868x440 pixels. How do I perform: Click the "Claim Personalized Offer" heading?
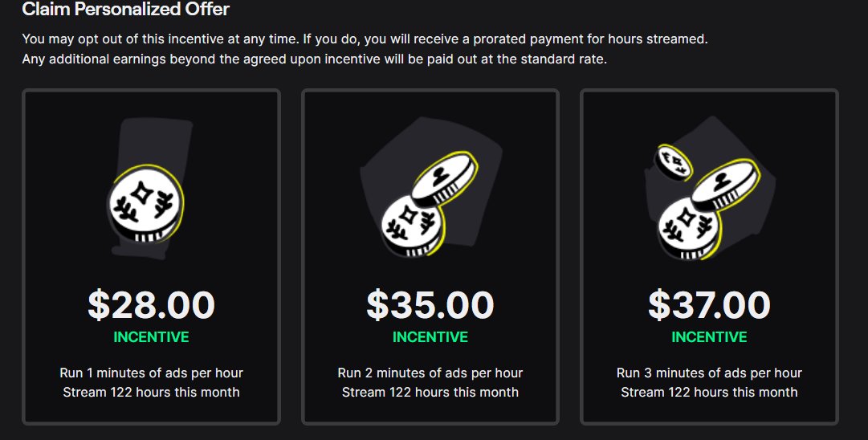125,10
